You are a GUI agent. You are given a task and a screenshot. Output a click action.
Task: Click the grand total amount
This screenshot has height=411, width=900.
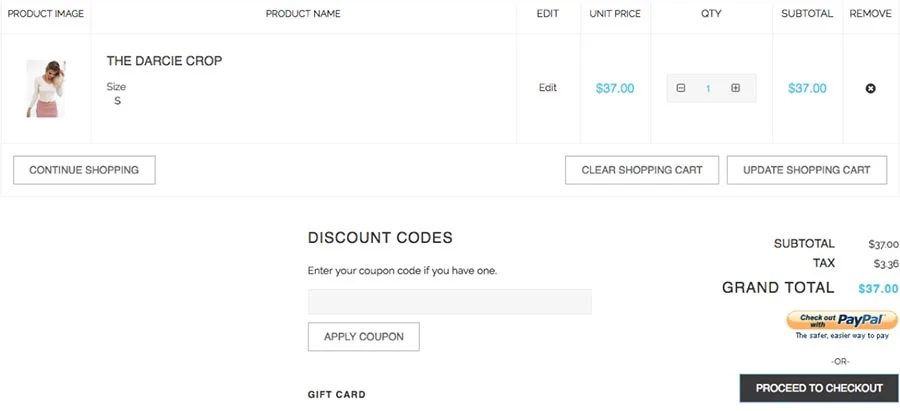point(878,289)
